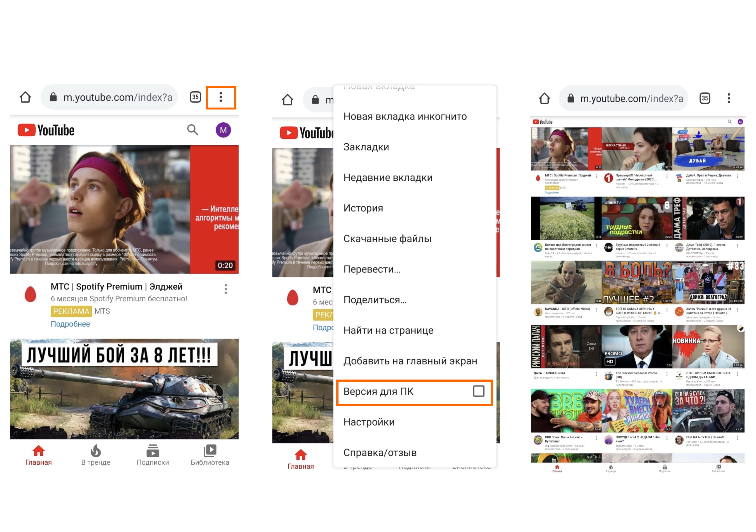Viewport: 756px width, 532px height.
Task: Open the Несчастный случай thumbnail in right screen
Action: coord(637,149)
